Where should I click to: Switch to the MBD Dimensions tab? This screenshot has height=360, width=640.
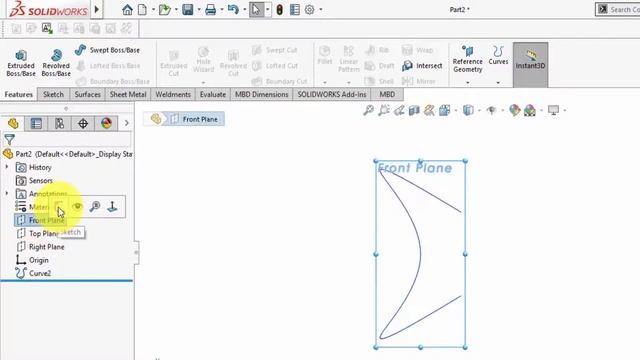point(262,95)
